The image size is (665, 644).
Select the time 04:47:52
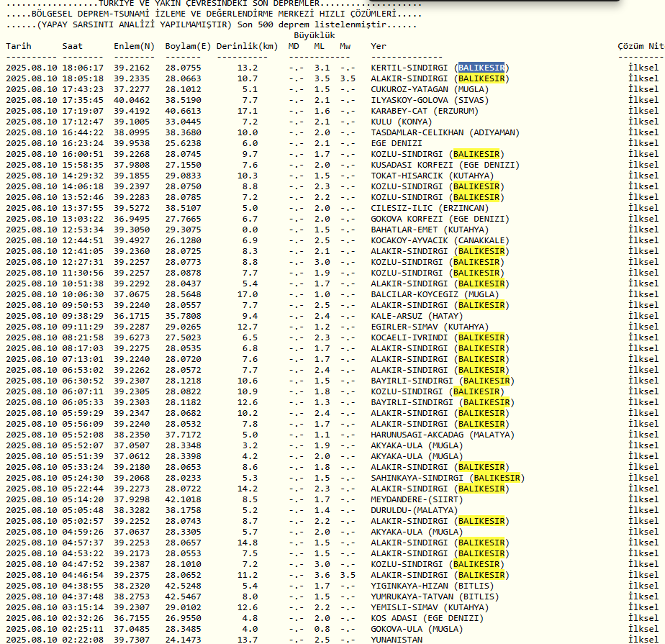tap(83, 564)
